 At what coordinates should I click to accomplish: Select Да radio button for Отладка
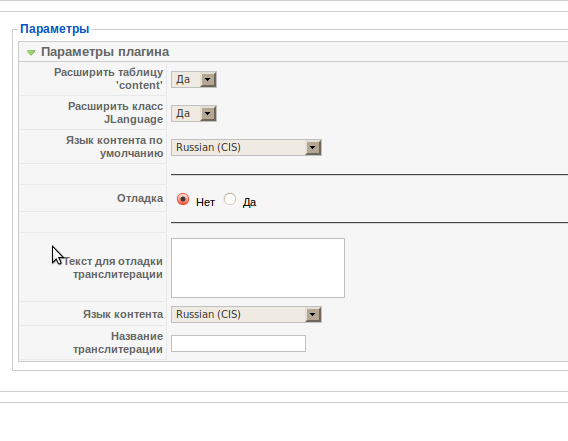pos(230,199)
